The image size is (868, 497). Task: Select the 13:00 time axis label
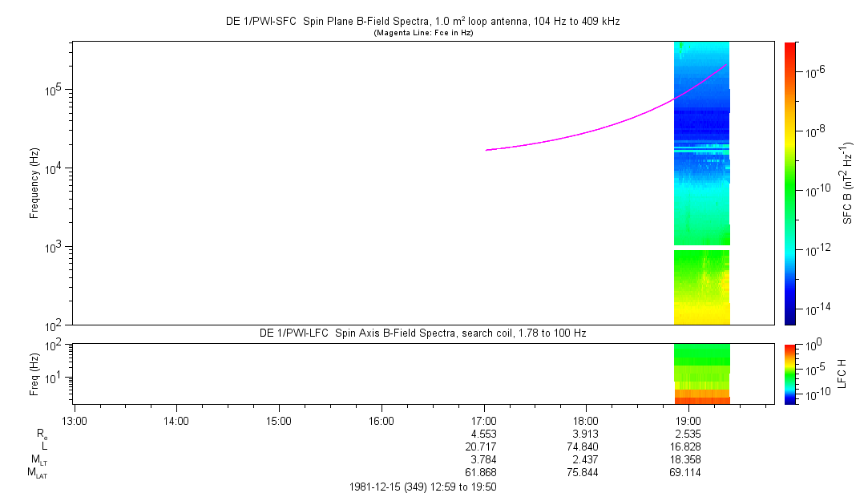(x=74, y=420)
